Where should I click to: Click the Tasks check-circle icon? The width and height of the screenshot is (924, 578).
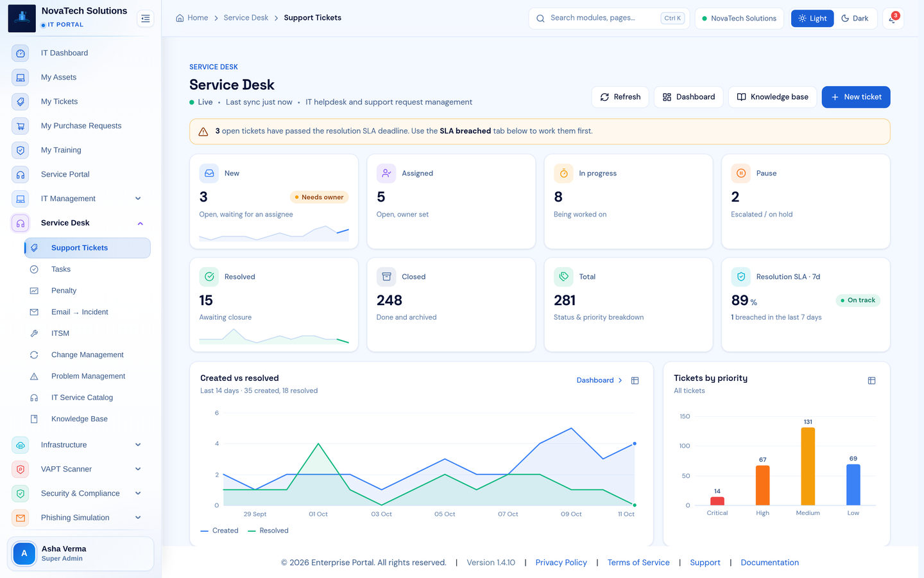point(34,270)
